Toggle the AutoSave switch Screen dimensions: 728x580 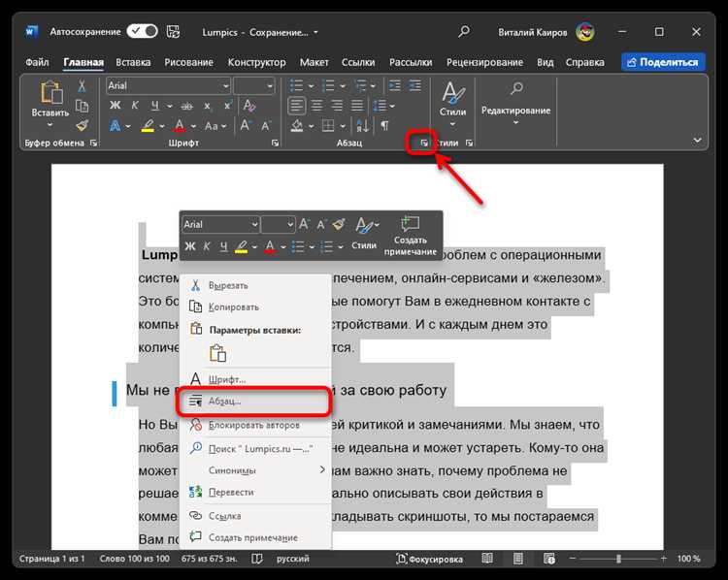[142, 32]
